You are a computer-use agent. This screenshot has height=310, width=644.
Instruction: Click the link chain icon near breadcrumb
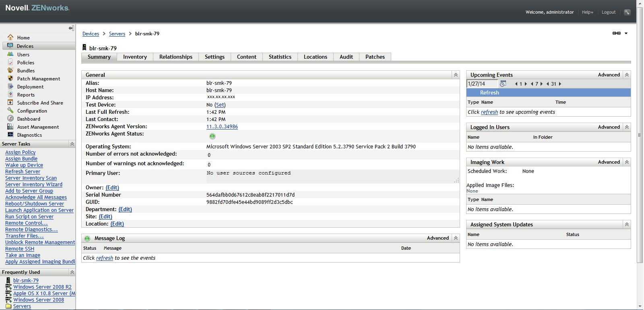pos(617,33)
